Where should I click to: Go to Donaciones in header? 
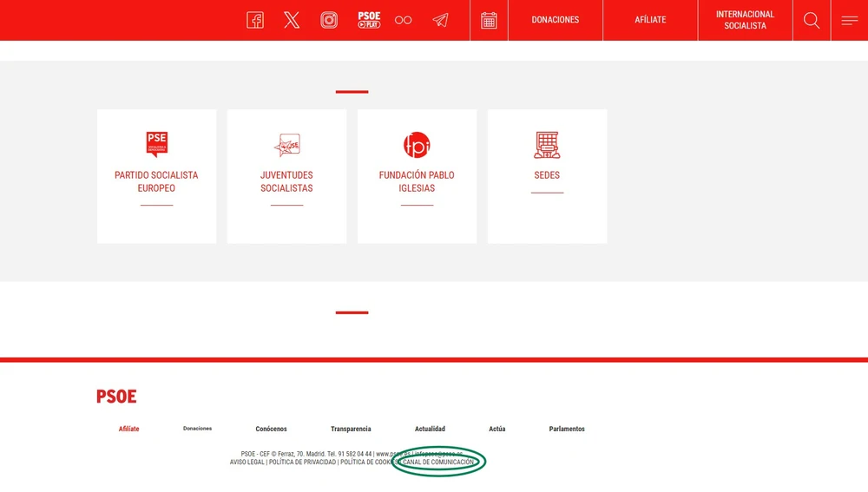[x=556, y=20]
